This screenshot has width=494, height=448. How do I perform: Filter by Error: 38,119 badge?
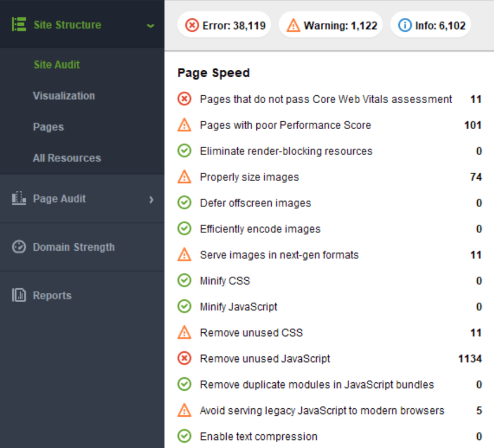pyautogui.click(x=224, y=25)
